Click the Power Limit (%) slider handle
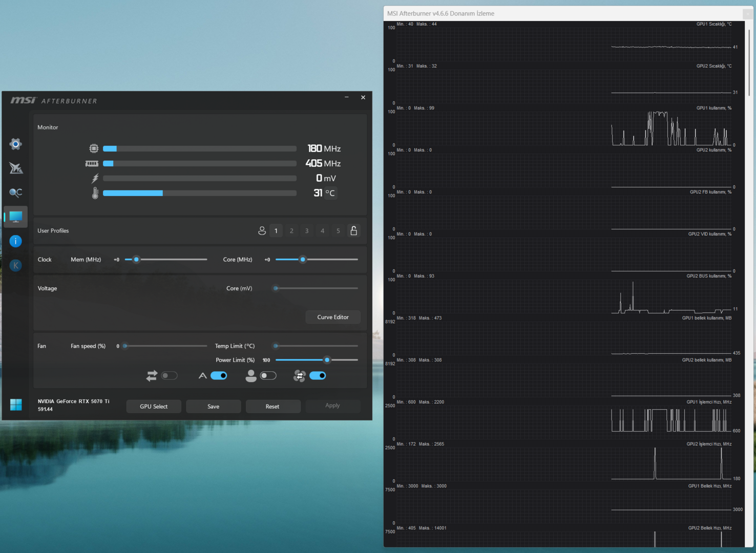756x553 pixels. coord(327,360)
